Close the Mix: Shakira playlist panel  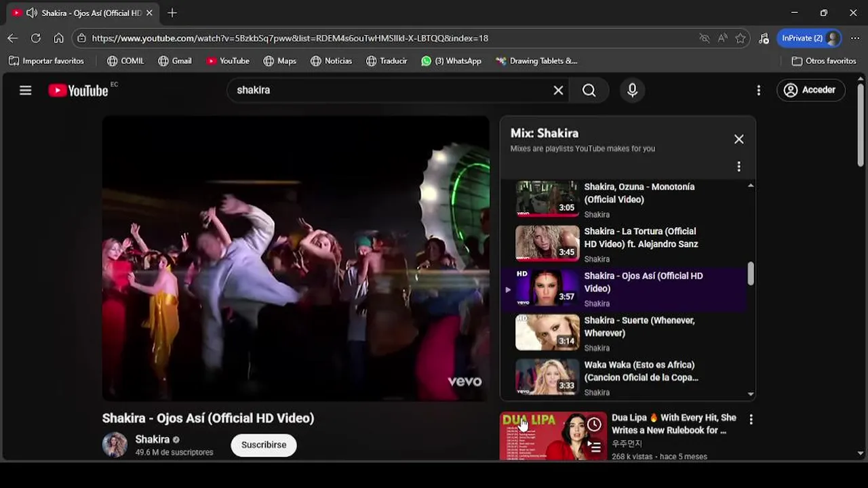tap(739, 139)
